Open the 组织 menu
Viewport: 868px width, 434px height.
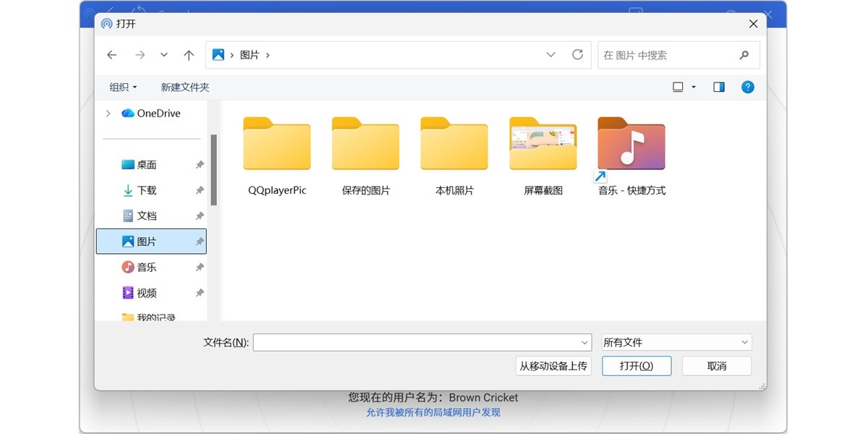tap(122, 86)
